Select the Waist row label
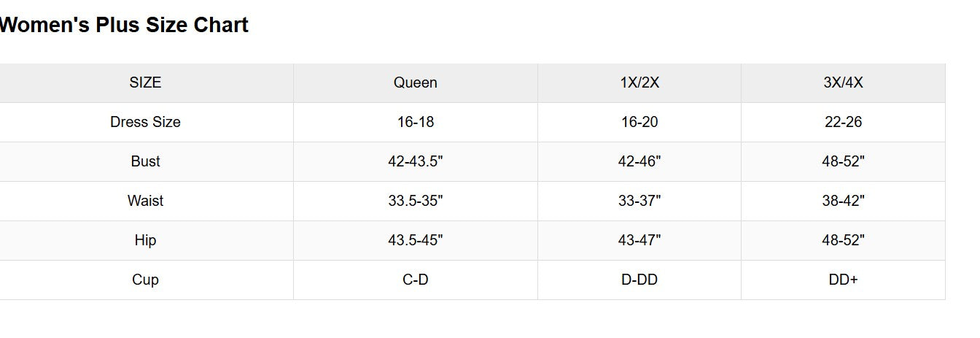Viewport: 980px width, 338px height. 145,201
